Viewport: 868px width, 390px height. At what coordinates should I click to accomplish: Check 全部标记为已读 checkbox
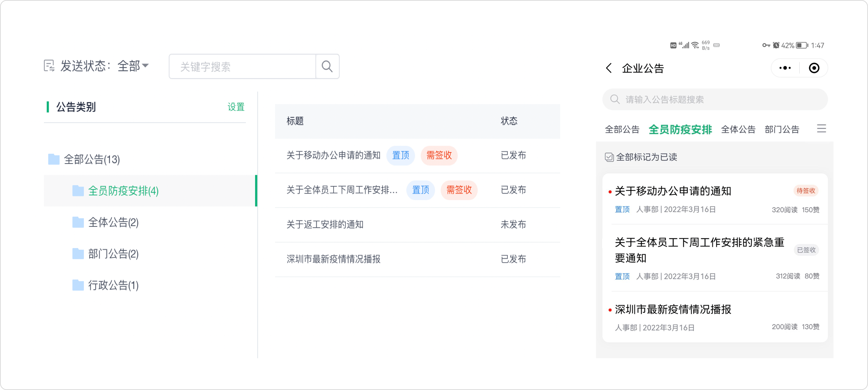pyautogui.click(x=609, y=157)
